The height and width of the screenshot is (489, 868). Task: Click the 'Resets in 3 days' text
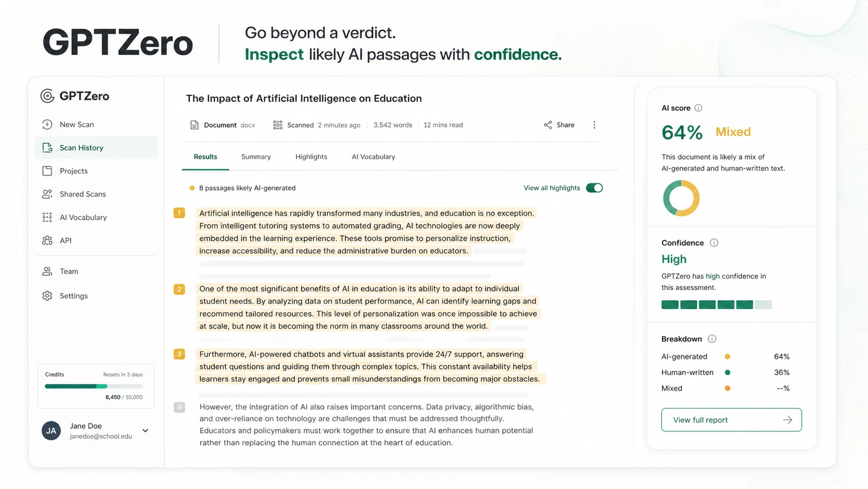(x=123, y=374)
